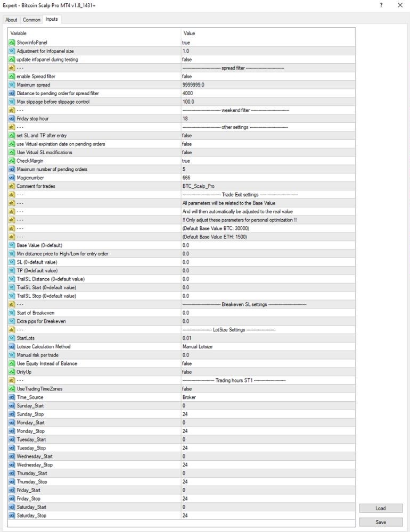The height and width of the screenshot is (532, 410).
Task: Switch to the About tab
Action: coord(11,20)
